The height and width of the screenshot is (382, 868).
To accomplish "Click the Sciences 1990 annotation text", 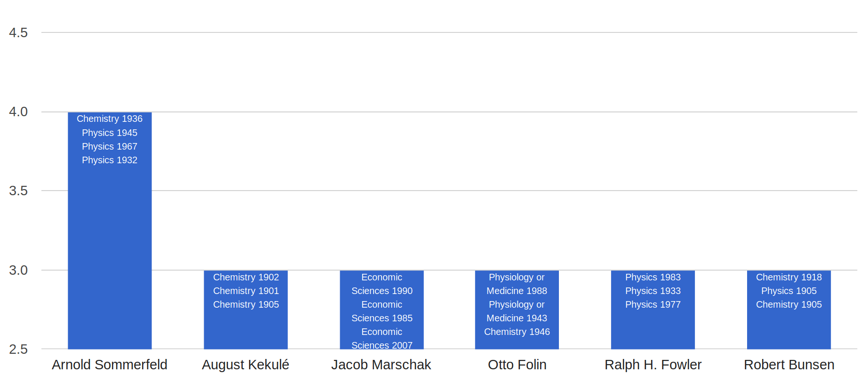I will [382, 291].
